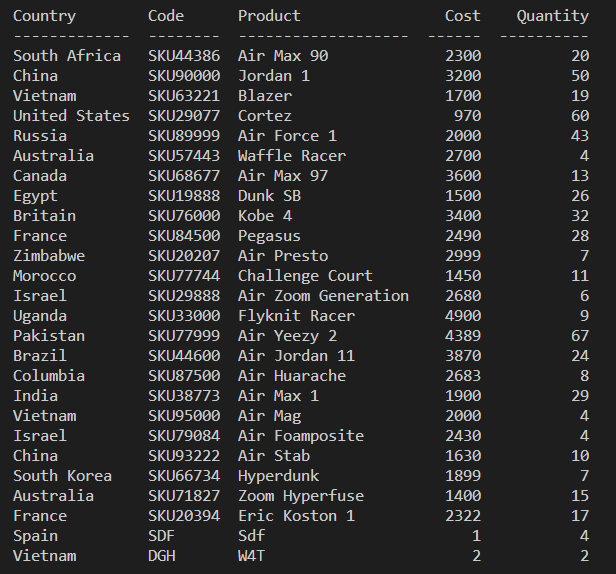Select the Columbia country cell
This screenshot has height=574, width=616.
click(49, 376)
